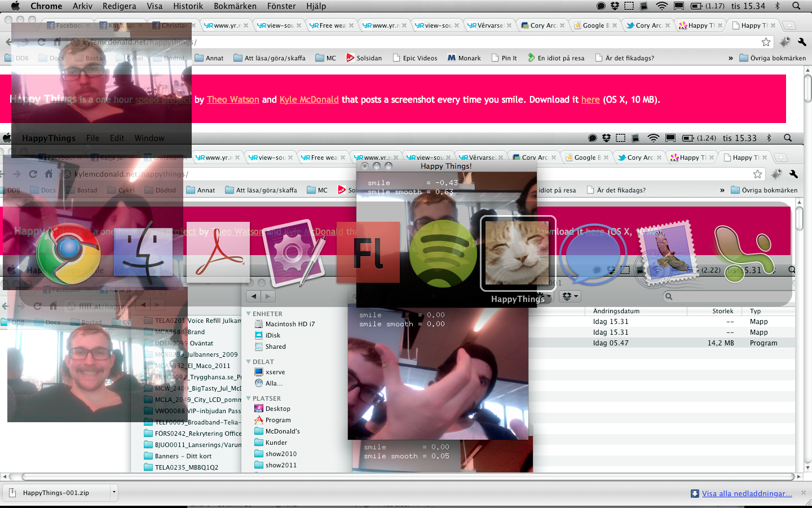Expand the topmost "Att läsa/göra/skaffa" bookmark folder
The height and width of the screenshot is (508, 812).
click(269, 58)
